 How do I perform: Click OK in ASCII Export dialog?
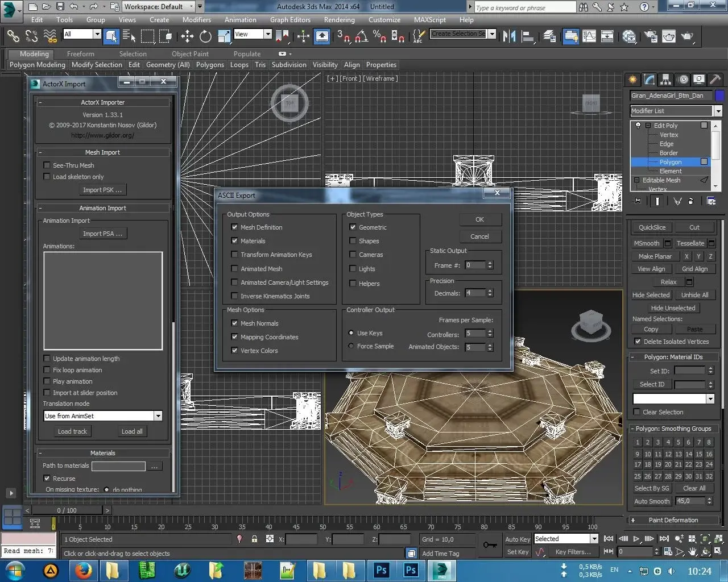pos(480,219)
